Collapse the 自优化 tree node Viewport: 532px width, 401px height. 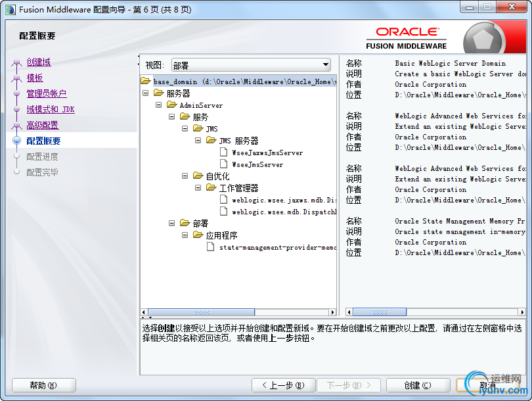pos(185,176)
